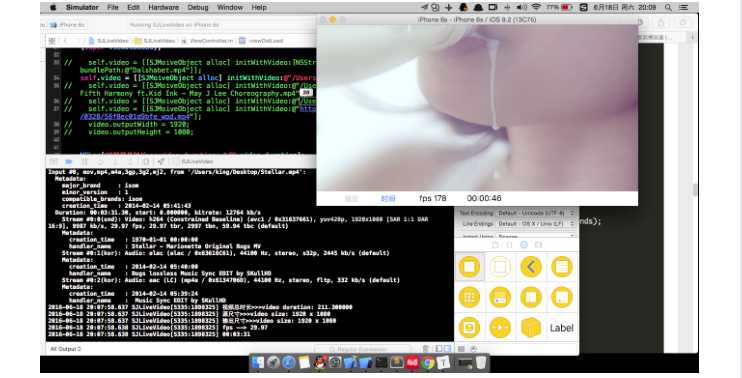Screen dimensions: 742x378
Task: Open the Edit menu
Action: coord(133,8)
